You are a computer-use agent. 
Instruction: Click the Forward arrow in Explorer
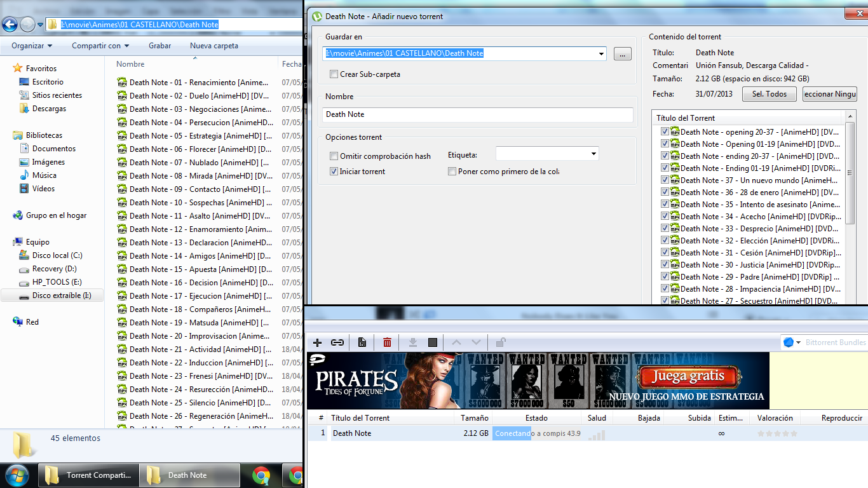[x=27, y=25]
